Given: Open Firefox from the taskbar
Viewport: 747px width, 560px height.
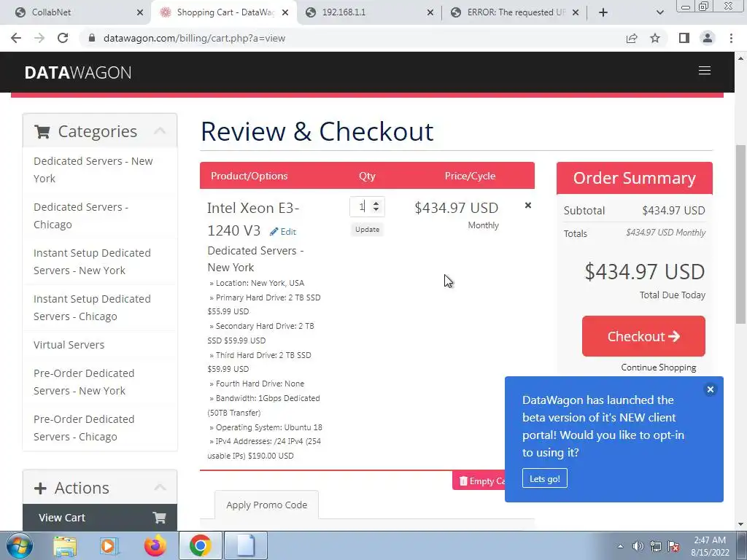Looking at the screenshot, I should (155, 545).
